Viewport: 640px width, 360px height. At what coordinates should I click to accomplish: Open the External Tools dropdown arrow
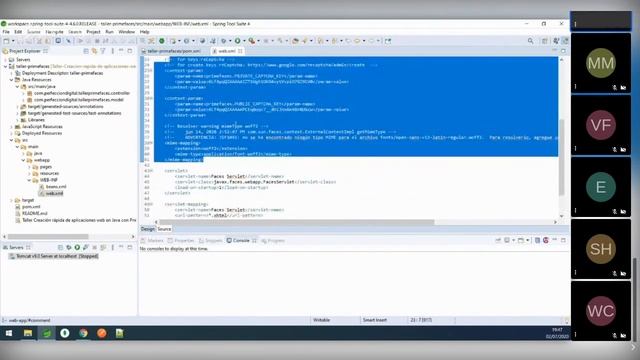pos(258,41)
